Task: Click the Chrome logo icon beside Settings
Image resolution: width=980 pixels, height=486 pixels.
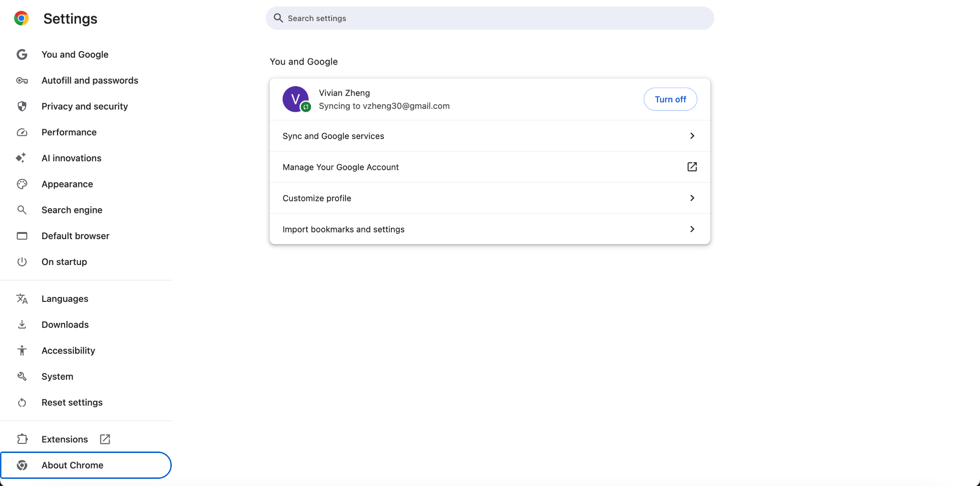Action: (21, 18)
